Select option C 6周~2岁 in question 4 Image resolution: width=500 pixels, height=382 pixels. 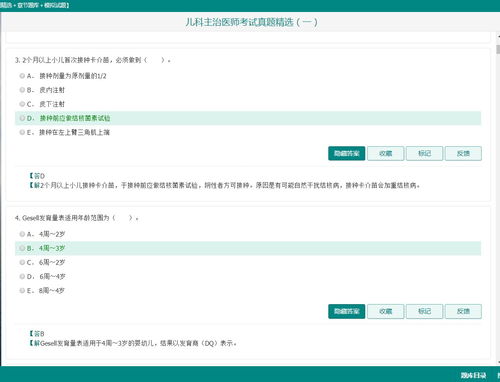point(22,262)
